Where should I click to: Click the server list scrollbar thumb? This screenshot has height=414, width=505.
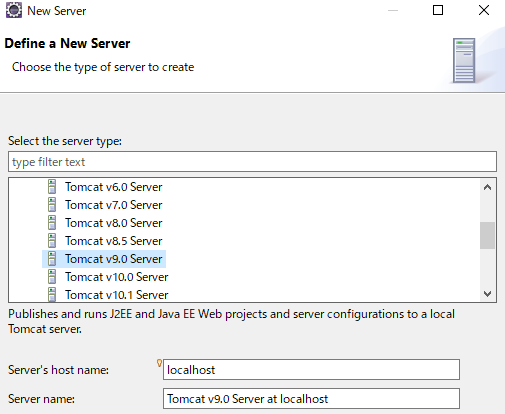point(487,235)
